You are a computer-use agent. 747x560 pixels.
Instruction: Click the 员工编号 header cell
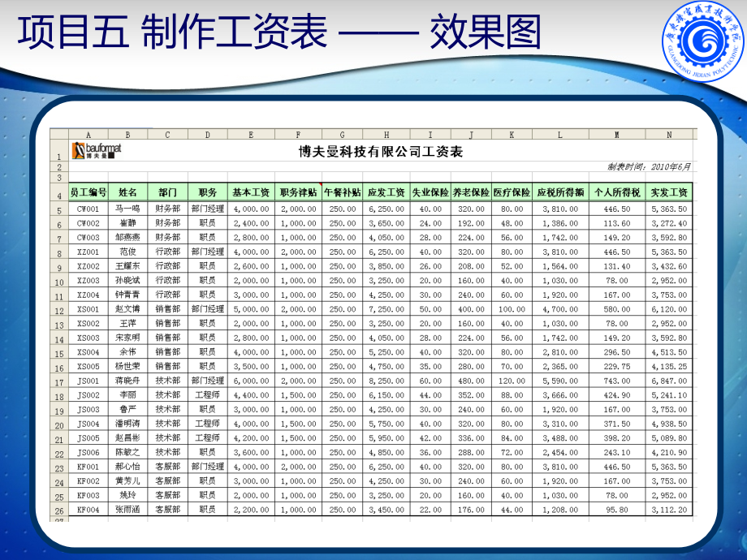coord(89,192)
